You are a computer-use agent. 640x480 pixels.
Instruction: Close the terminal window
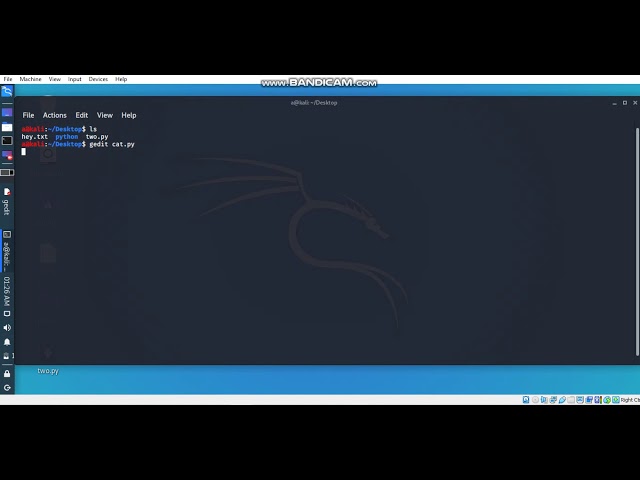point(635,103)
